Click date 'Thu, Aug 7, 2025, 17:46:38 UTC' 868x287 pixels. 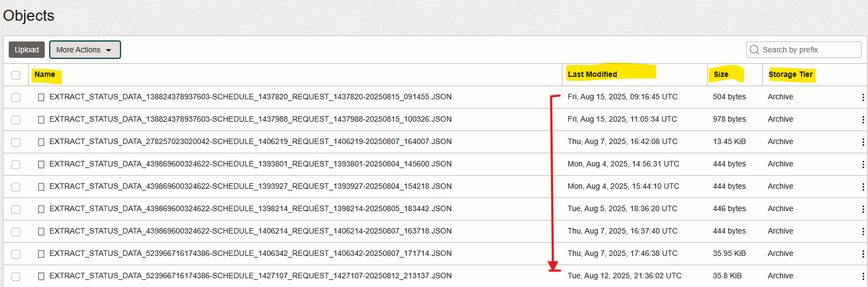pyautogui.click(x=622, y=253)
